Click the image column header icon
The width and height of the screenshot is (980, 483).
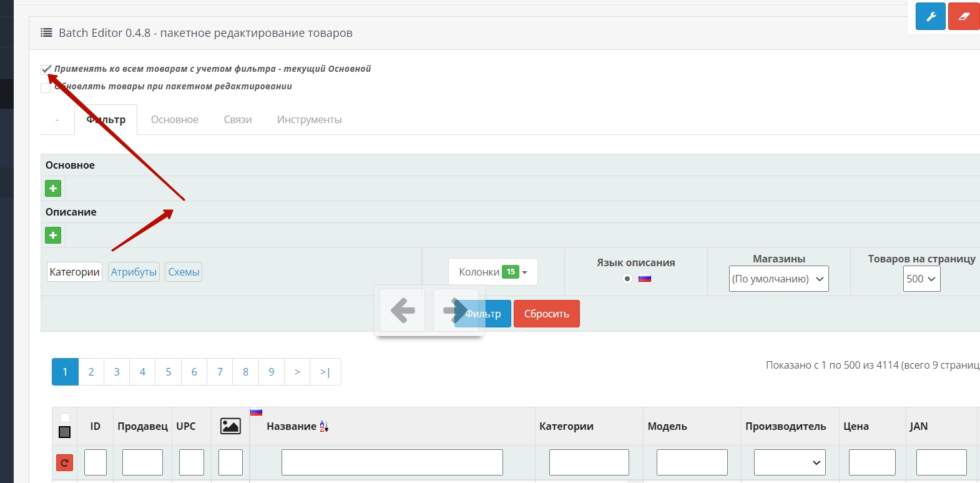point(230,426)
